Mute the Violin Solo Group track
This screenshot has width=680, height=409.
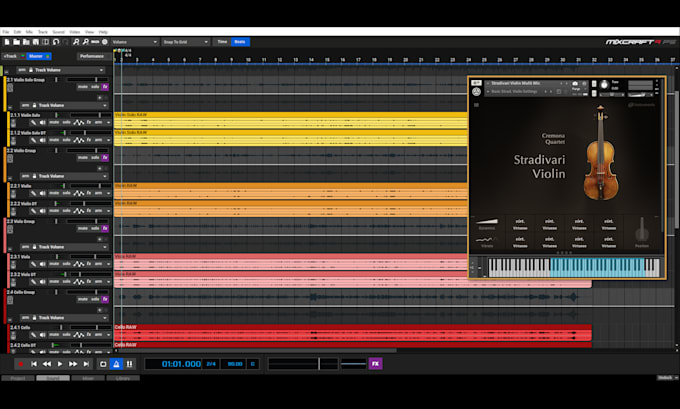point(83,87)
